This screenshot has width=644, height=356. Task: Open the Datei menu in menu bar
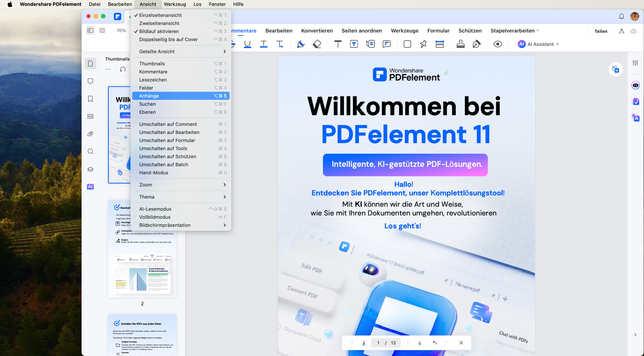(x=94, y=4)
